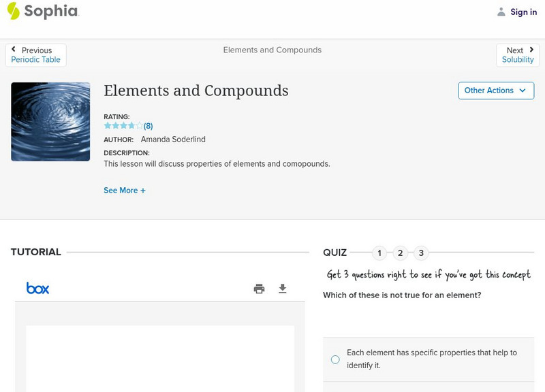The width and height of the screenshot is (545, 392).
Task: Expand description with See More +
Action: (x=125, y=191)
